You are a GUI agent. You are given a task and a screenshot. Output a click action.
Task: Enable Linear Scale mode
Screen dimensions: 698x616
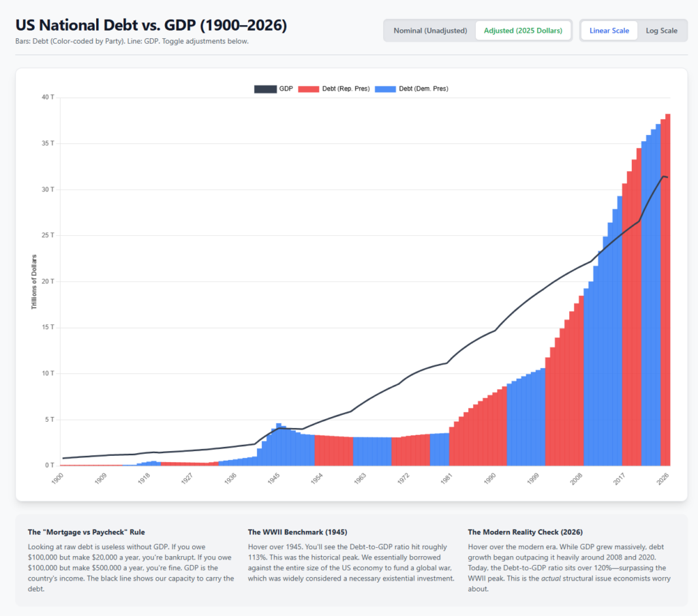(609, 31)
